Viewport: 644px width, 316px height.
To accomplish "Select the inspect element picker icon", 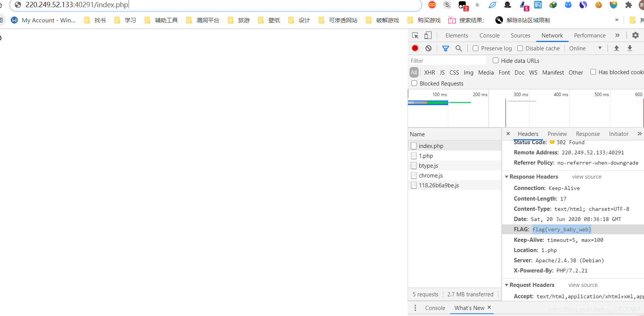I will (x=415, y=36).
